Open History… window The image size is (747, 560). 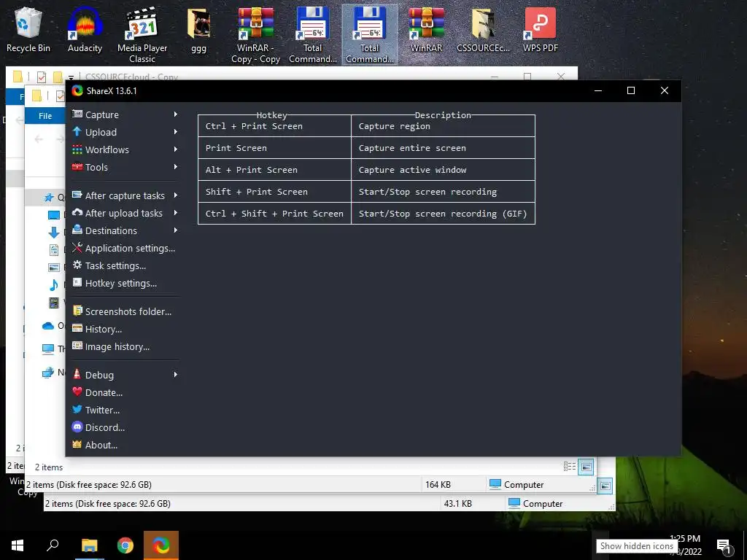[104, 330]
